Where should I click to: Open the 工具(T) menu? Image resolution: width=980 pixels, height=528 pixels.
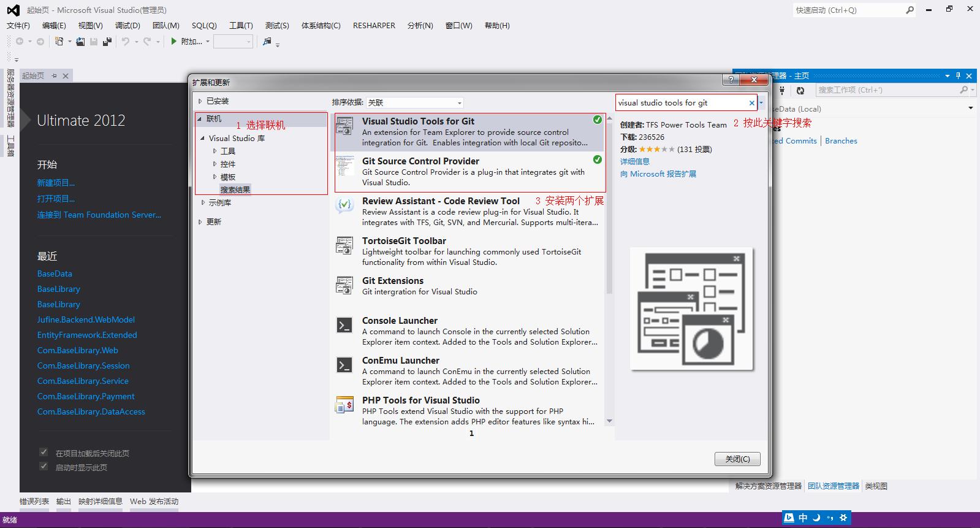coord(241,26)
